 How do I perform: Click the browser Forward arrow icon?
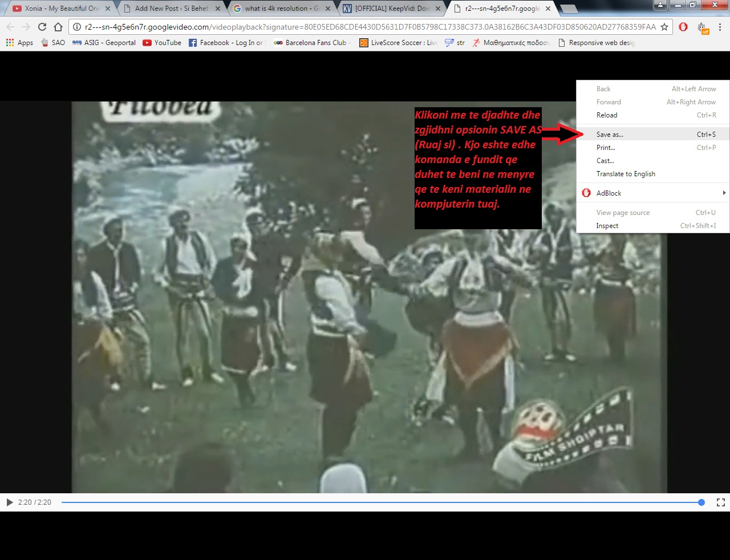(26, 27)
